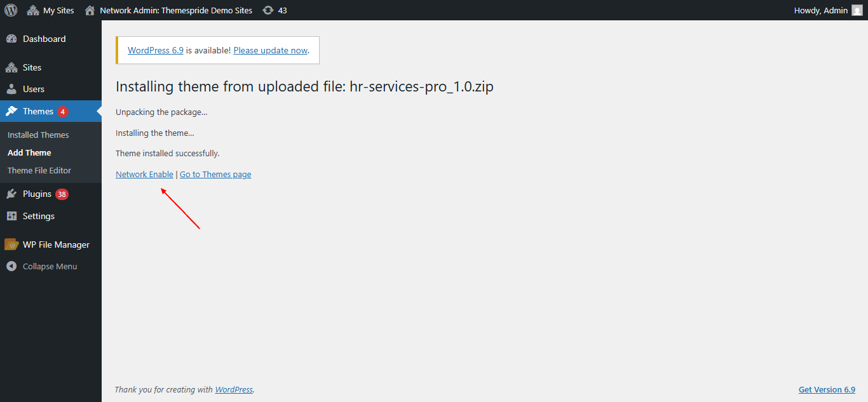This screenshot has height=402, width=868.
Task: Click the Network Admin home icon
Action: [89, 10]
